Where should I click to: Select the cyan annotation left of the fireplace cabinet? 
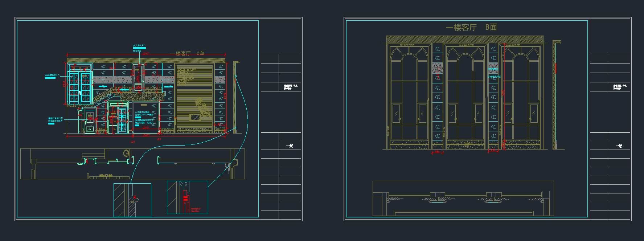coord(56,120)
